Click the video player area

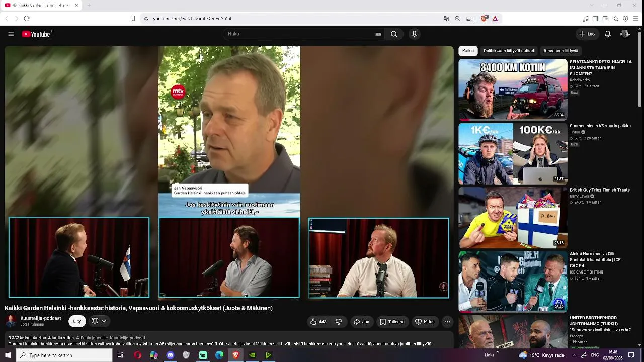click(229, 172)
